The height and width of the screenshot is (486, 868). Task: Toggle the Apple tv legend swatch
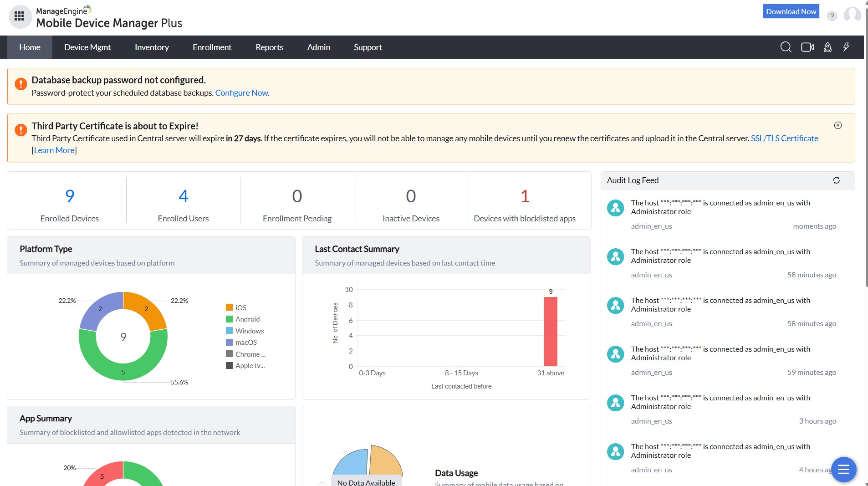[229, 365]
